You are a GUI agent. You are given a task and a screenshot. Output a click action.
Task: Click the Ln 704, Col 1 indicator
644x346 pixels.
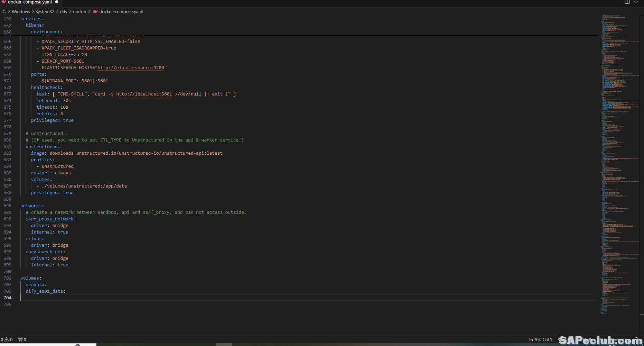(x=540, y=339)
